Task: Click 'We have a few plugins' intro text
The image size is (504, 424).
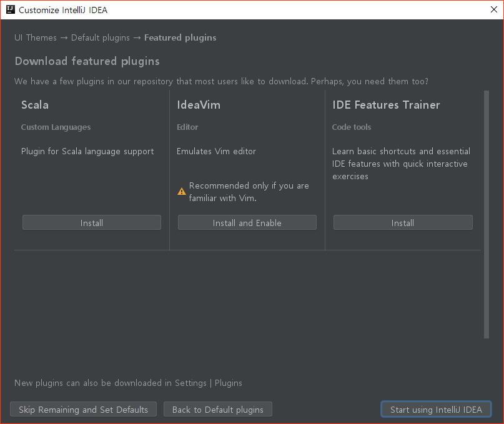Action: (221, 81)
